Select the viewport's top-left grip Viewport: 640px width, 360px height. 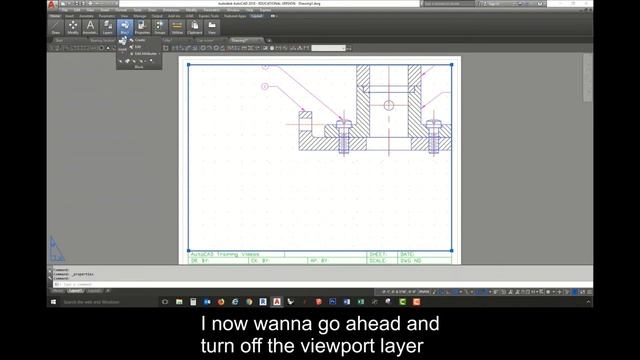(189, 64)
